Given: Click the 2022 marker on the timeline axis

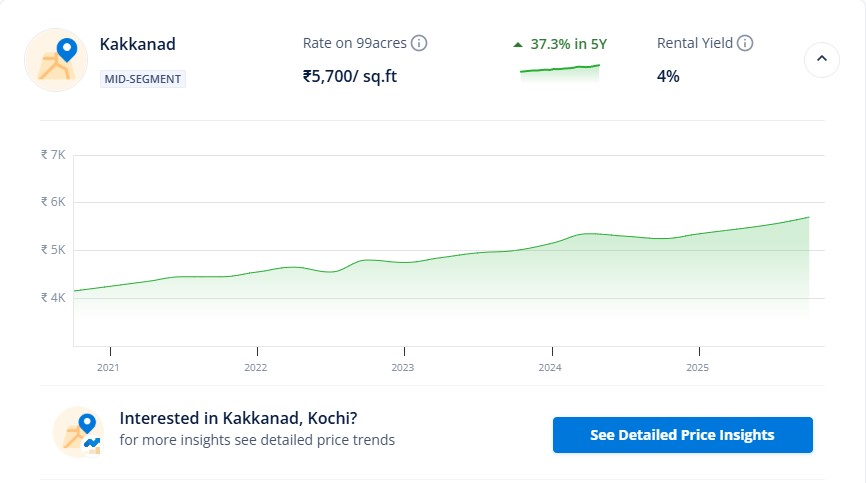Looking at the screenshot, I should [256, 367].
